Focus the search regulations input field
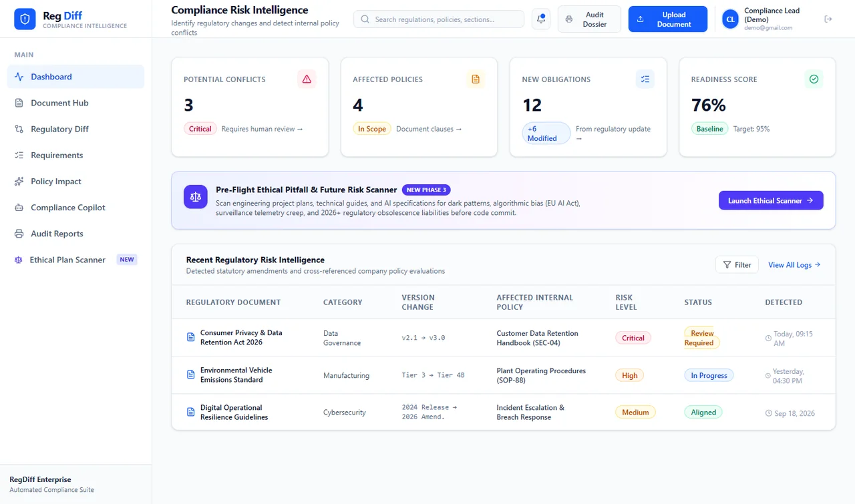This screenshot has height=504, width=855. (x=439, y=19)
